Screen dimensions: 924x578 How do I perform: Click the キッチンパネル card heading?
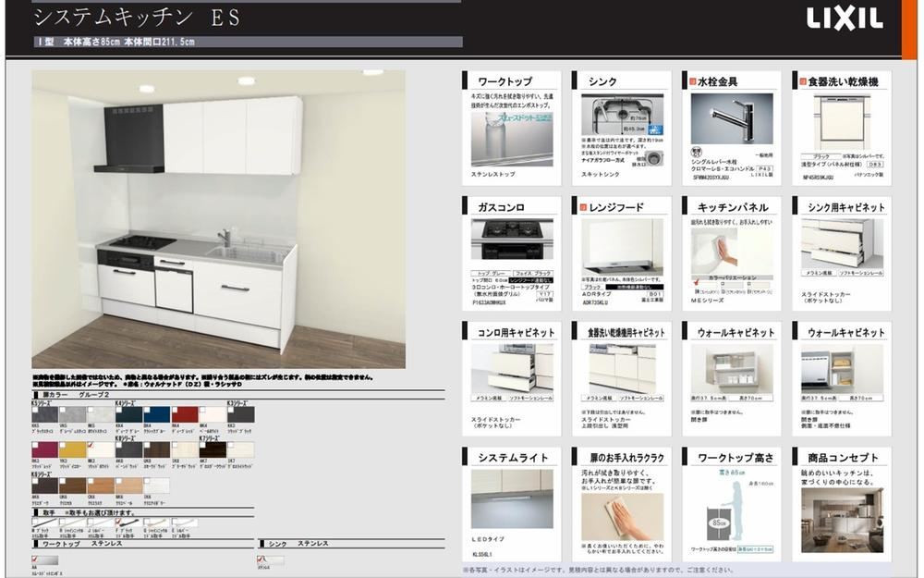733,207
